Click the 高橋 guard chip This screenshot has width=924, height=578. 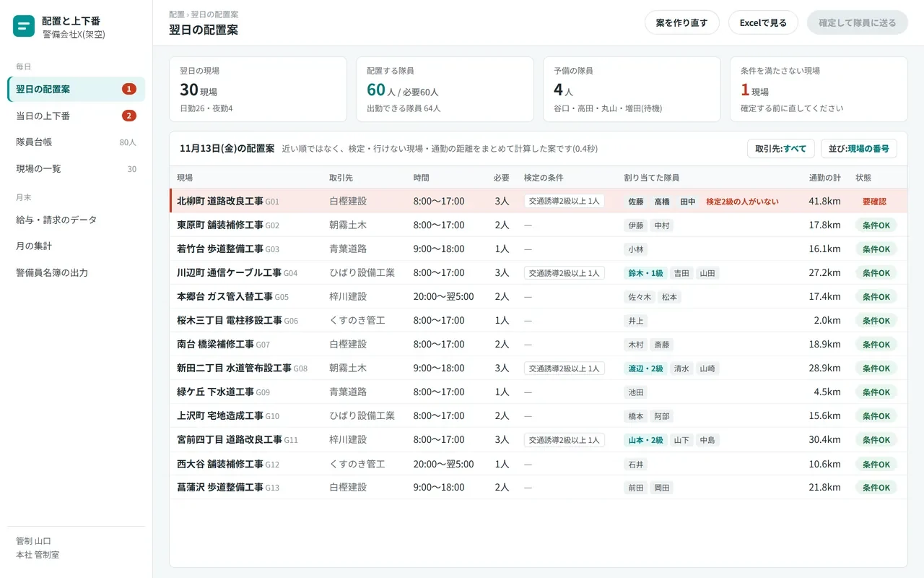tap(662, 202)
